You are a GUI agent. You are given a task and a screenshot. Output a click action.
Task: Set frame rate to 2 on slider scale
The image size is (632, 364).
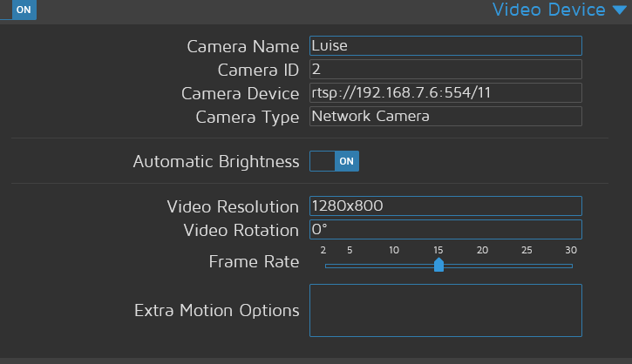pyautogui.click(x=326, y=266)
